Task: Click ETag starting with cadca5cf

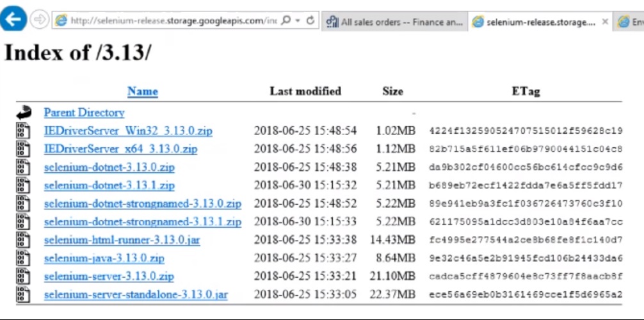Action: [x=526, y=276]
